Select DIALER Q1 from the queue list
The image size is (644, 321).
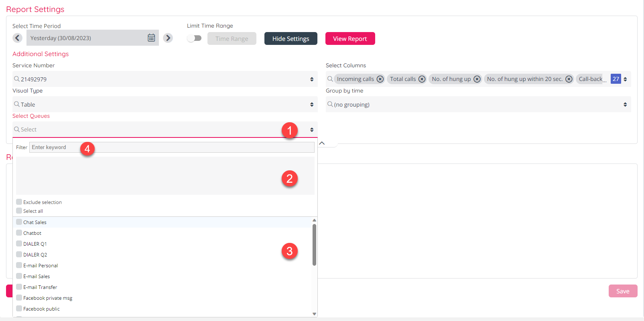(x=19, y=244)
